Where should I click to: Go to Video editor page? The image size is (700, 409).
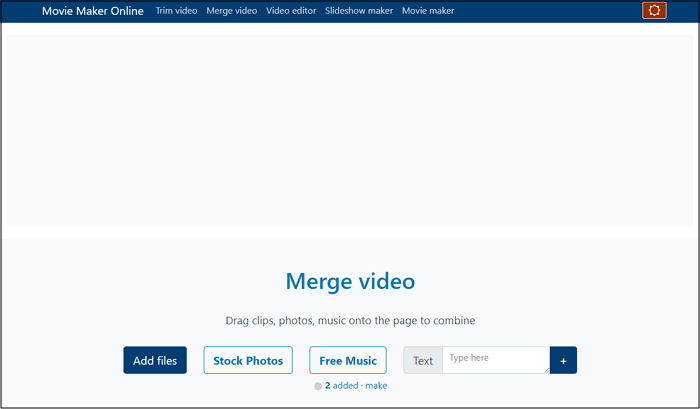[x=291, y=11]
